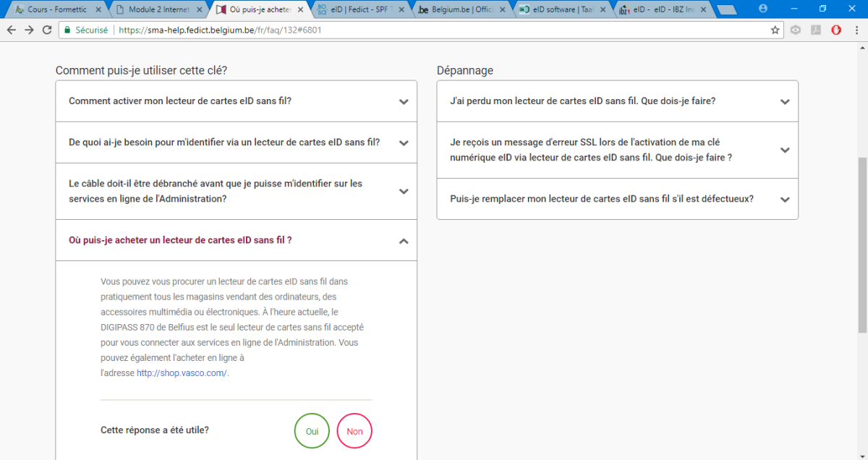The height and width of the screenshot is (460, 868).
Task: Open the shop.vasco.com link
Action: click(x=182, y=373)
